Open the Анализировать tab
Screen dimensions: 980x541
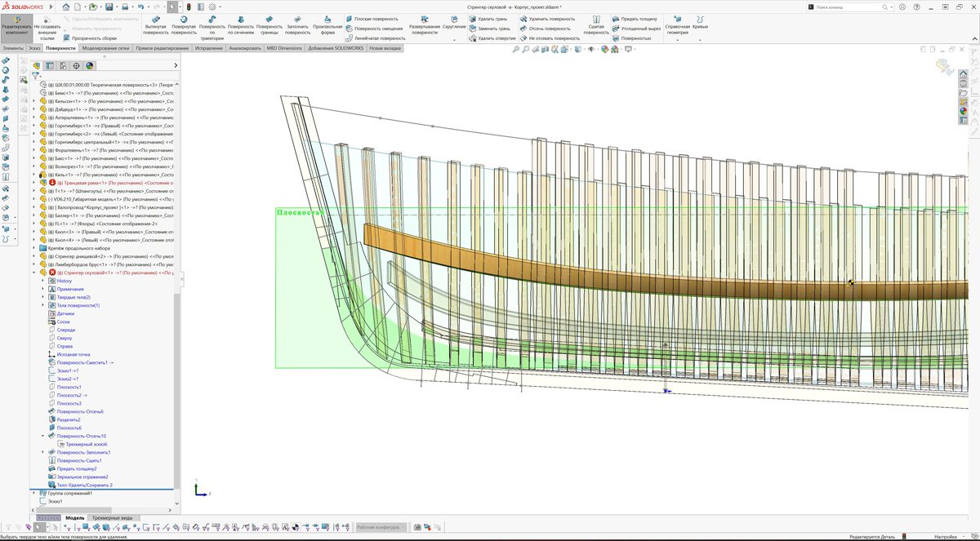244,48
